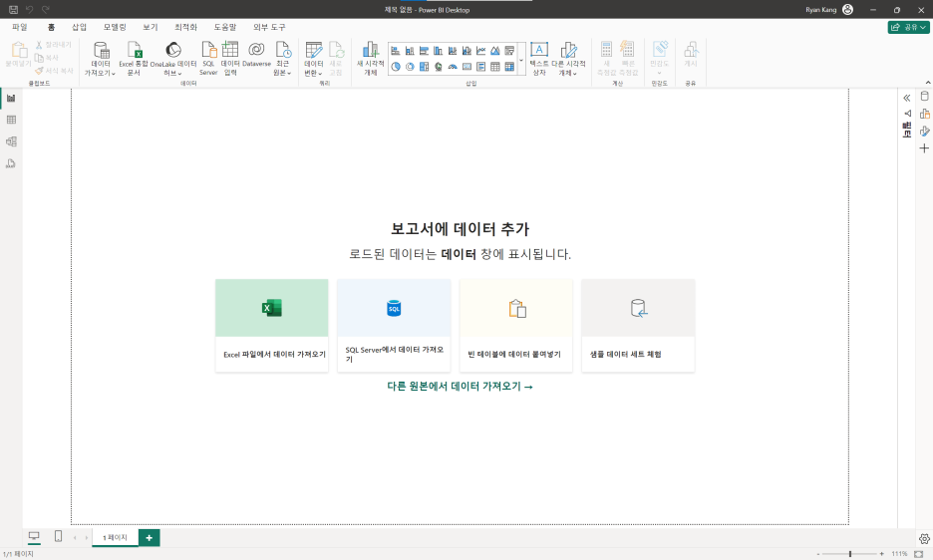This screenshot has height=560, width=933.
Task: Open the 다른 시각적 개체 dropdown
Action: point(568,59)
